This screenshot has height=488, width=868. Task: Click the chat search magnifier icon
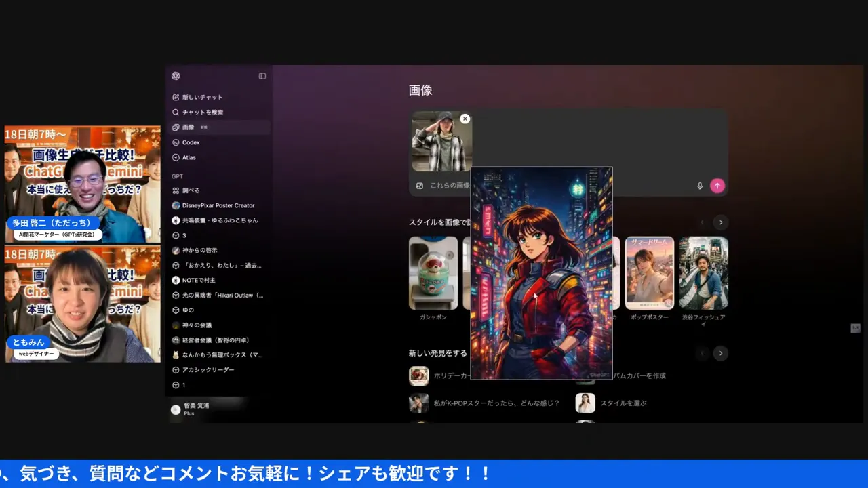pyautogui.click(x=176, y=112)
